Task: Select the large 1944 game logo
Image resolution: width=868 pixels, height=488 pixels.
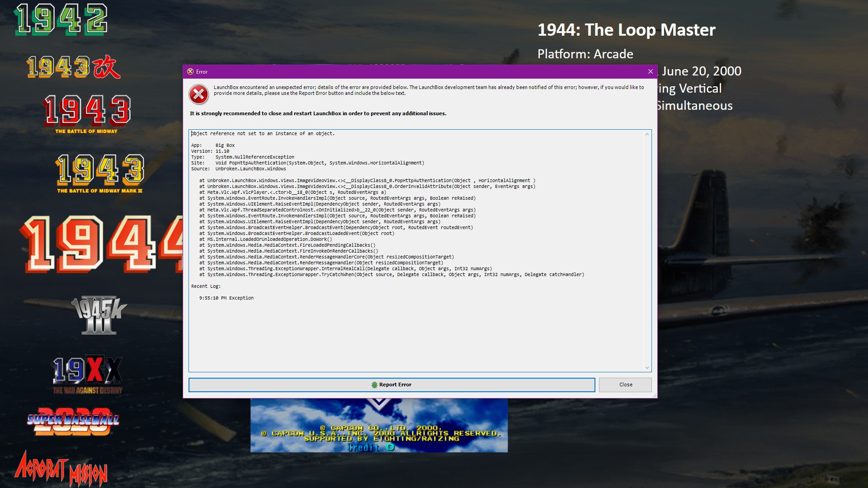Action: click(102, 244)
